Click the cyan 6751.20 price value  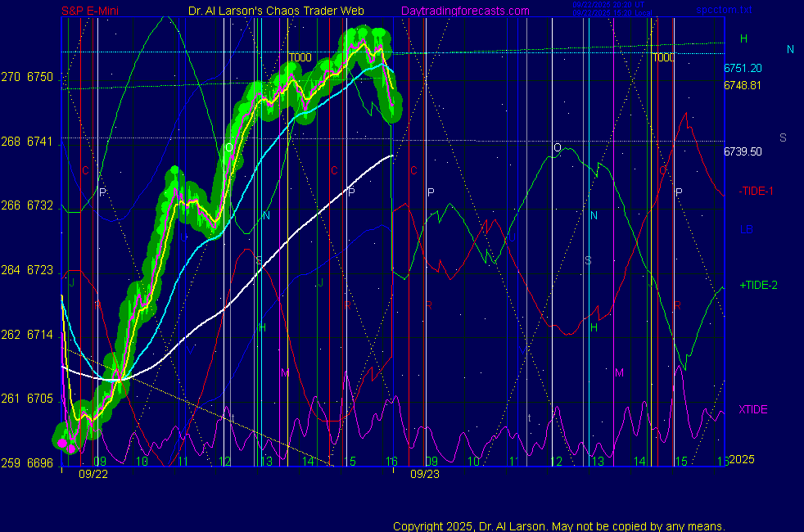[743, 69]
